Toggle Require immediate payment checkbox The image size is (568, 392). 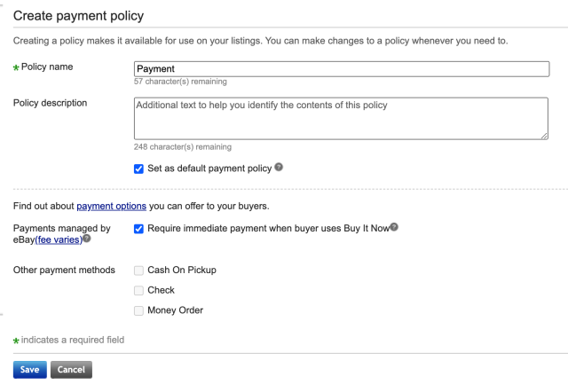138,228
